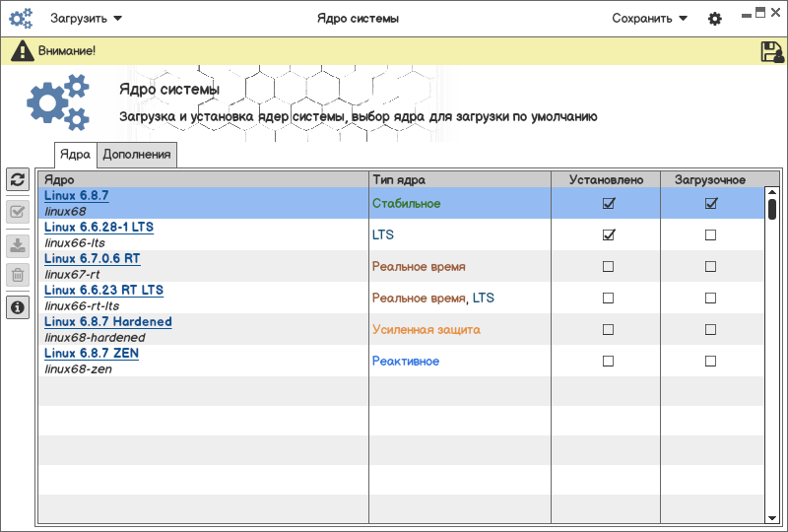Uncheck installed box for Linux 6.6.28-1 LTS
Viewport: 788px width, 532px height.
click(608, 235)
